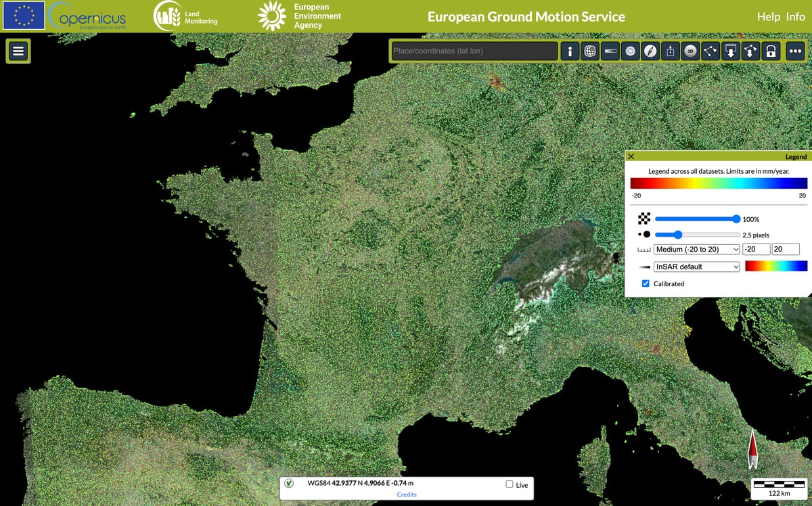Click 'Legend across all datasets' text
Image resolution: width=812 pixels, height=506 pixels.
[x=719, y=171]
